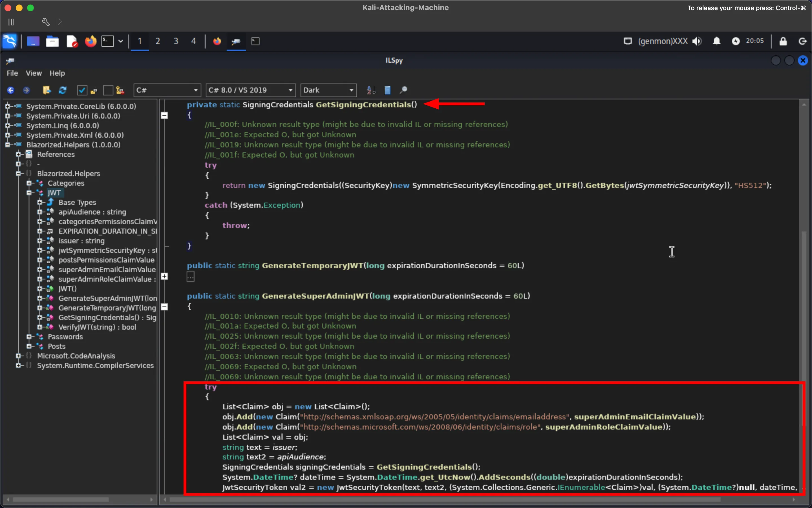Collapse Blazorized.Helpers (1.0.0.0) assembly node
The height and width of the screenshot is (508, 812).
pos(7,145)
